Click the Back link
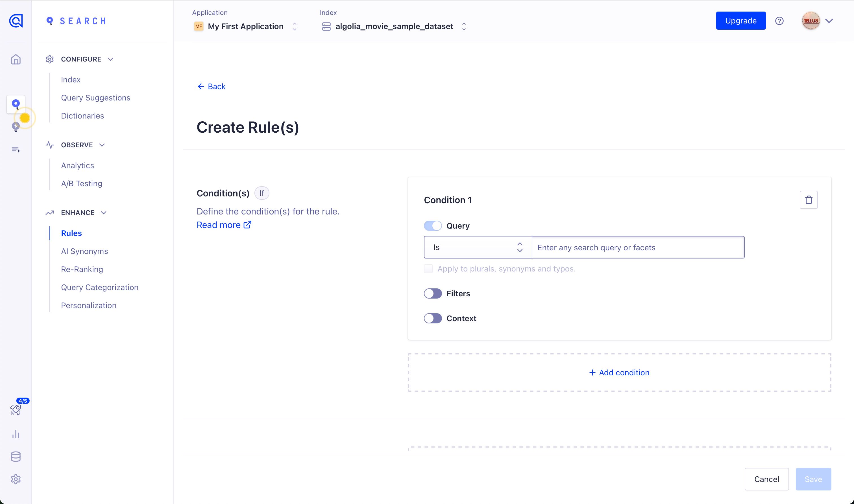 [x=211, y=87]
